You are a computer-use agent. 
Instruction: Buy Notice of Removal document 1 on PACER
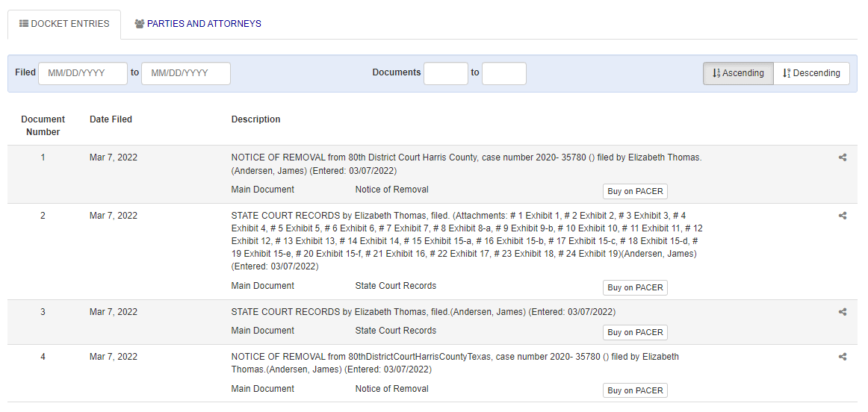pos(635,191)
